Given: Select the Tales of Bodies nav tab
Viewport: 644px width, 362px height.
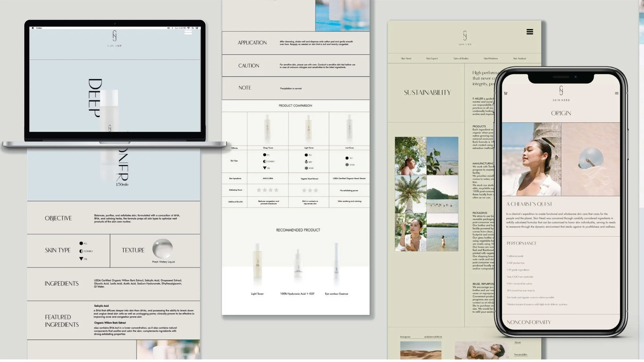Looking at the screenshot, I should 461,58.
